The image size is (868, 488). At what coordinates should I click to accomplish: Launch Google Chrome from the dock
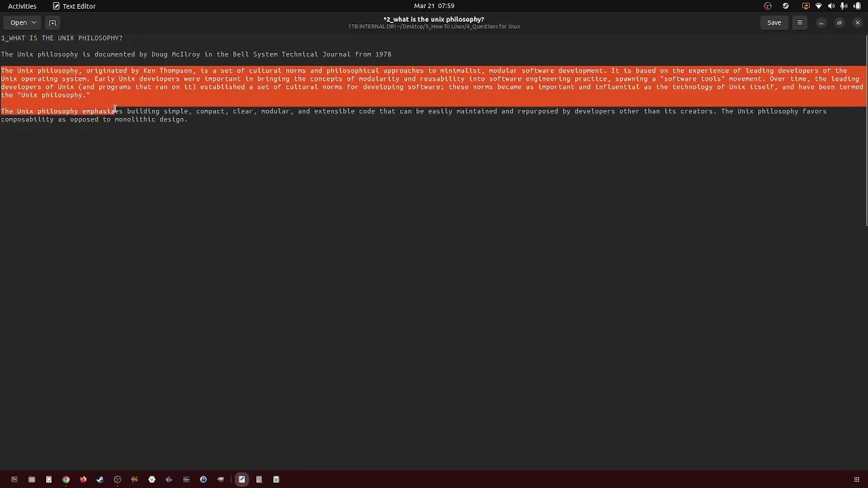66,480
